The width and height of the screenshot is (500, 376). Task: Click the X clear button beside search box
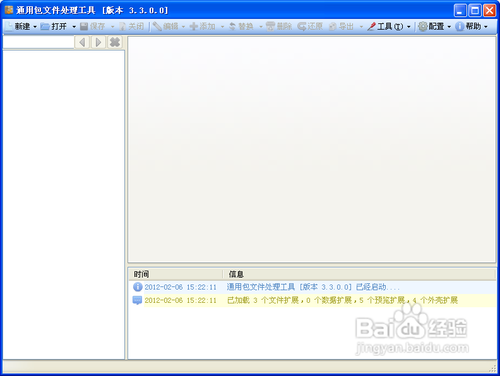[x=115, y=42]
